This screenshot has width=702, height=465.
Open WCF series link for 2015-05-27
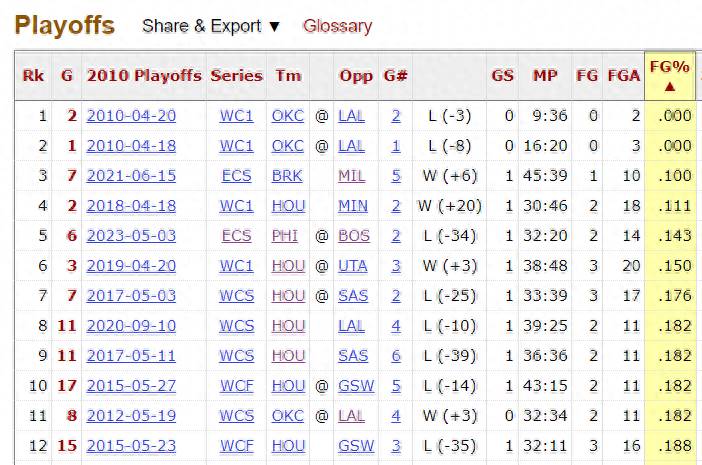(236, 386)
